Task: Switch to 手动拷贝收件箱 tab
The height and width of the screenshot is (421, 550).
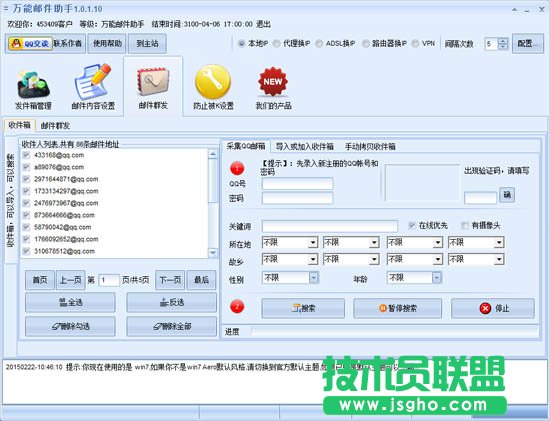Action: [370, 146]
